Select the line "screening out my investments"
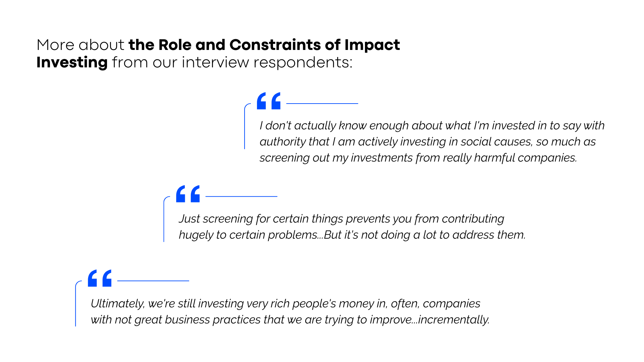 [x=418, y=158]
